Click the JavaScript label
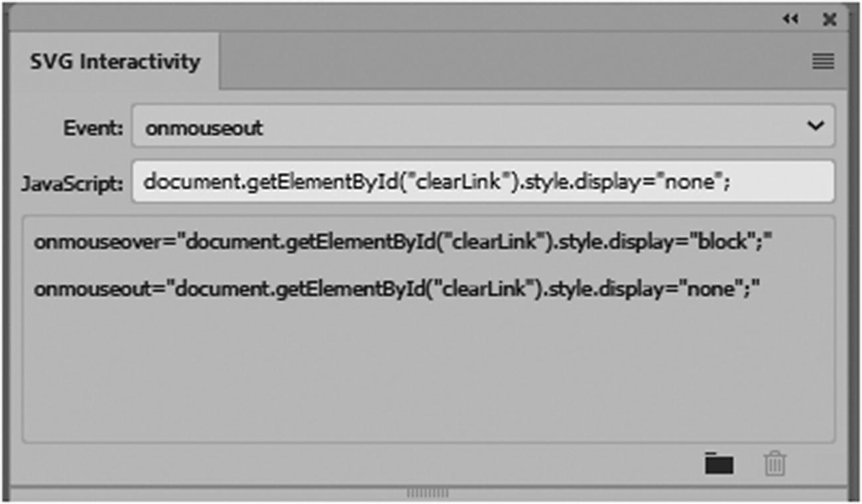Image resolution: width=862 pixels, height=504 pixels. point(72,183)
